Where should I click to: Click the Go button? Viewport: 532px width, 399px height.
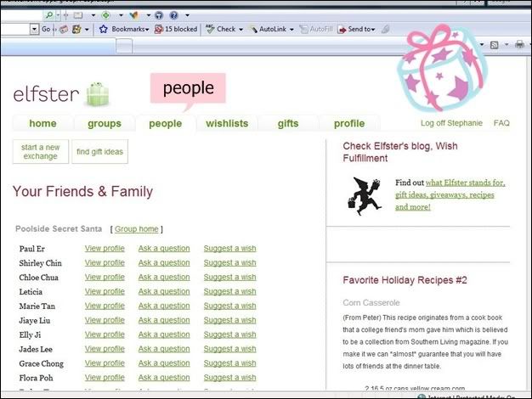click(x=46, y=29)
